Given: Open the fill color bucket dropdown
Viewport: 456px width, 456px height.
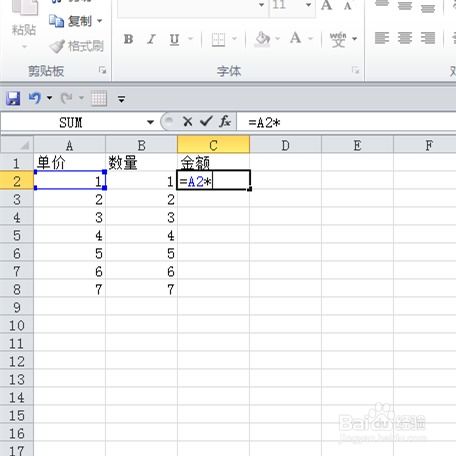Looking at the screenshot, I should click(x=278, y=39).
